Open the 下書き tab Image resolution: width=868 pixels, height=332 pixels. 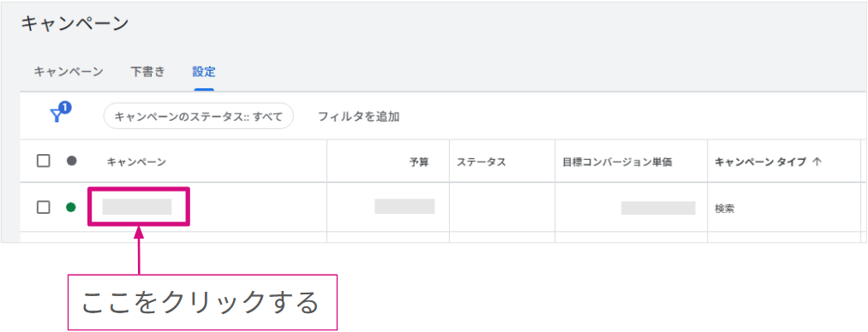click(x=147, y=72)
